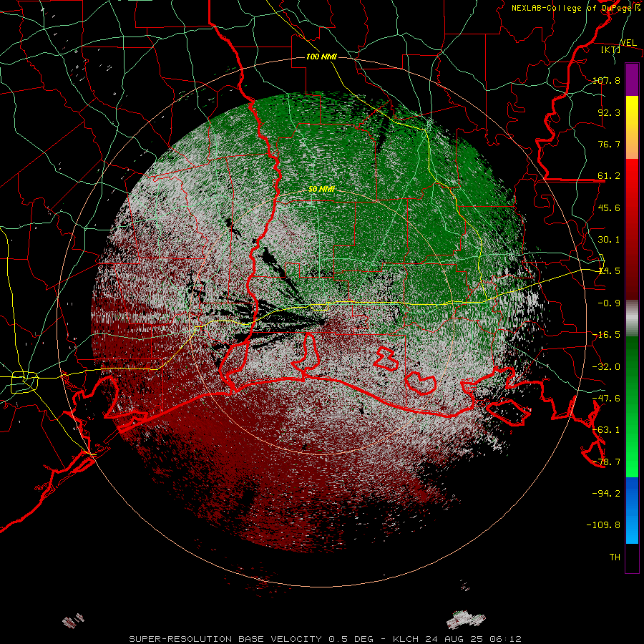This screenshot has width=644, height=644.
Task: Click the [KT] units label
Action: click(611, 49)
